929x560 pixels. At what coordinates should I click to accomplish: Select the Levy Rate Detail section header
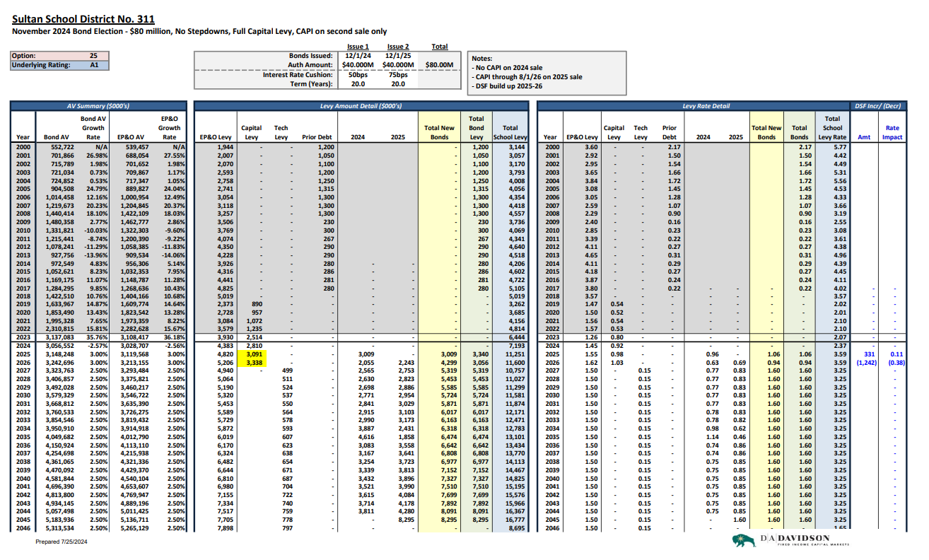694,106
